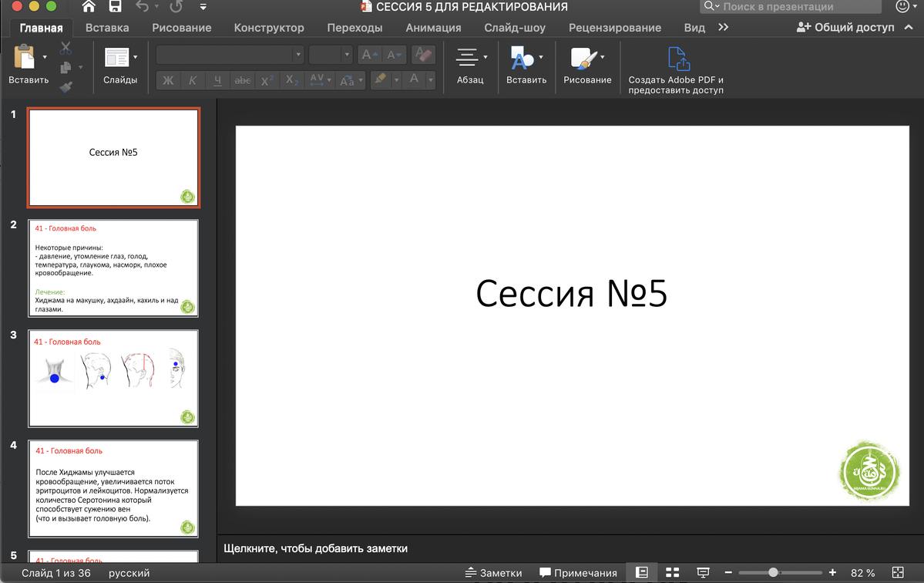Save presentation with the floppy disk icon
This screenshot has width=924, height=583.
click(x=115, y=6)
